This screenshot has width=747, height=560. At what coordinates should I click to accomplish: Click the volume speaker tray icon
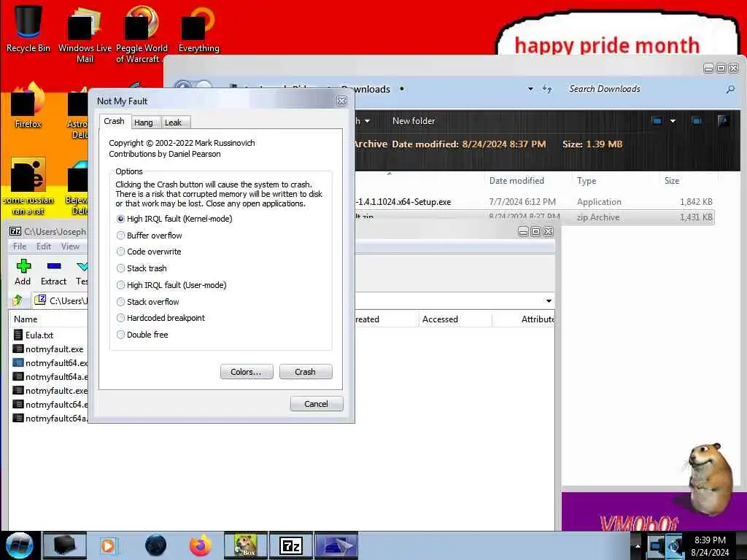click(675, 546)
